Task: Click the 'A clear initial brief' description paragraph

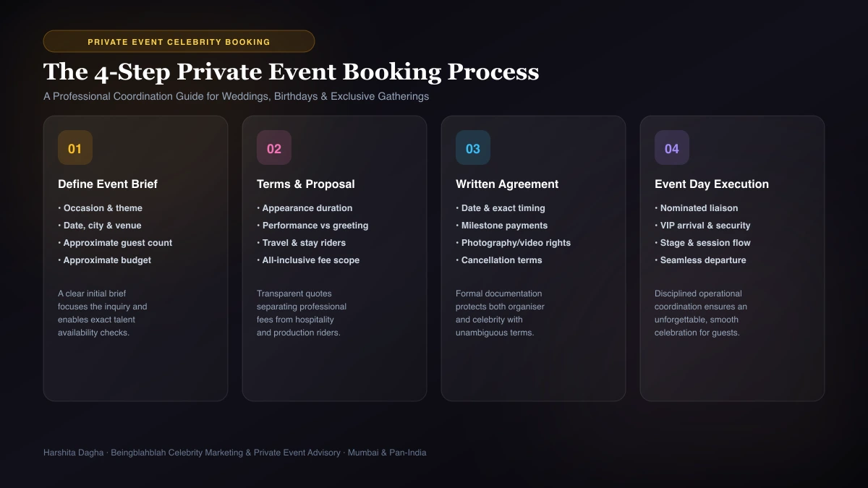Action: point(103,313)
